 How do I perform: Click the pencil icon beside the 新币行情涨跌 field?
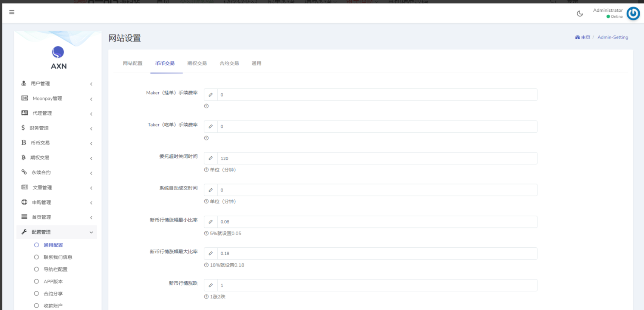point(211,285)
